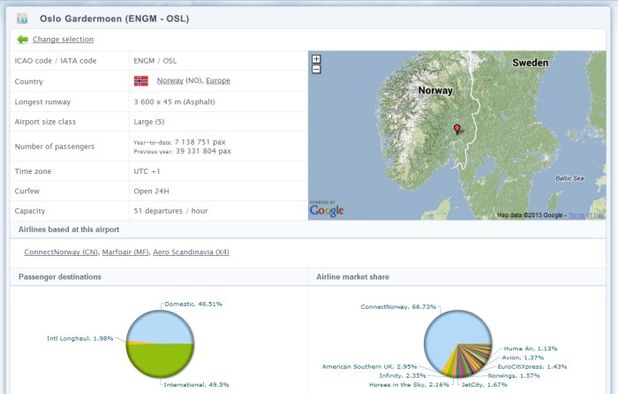
Task: Click the Norway flag icon
Action: [141, 81]
